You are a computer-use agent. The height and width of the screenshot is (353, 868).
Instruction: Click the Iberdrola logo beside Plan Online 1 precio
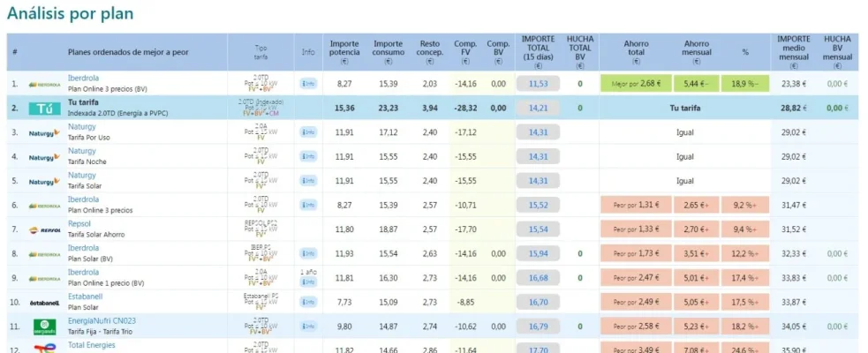coord(45,278)
